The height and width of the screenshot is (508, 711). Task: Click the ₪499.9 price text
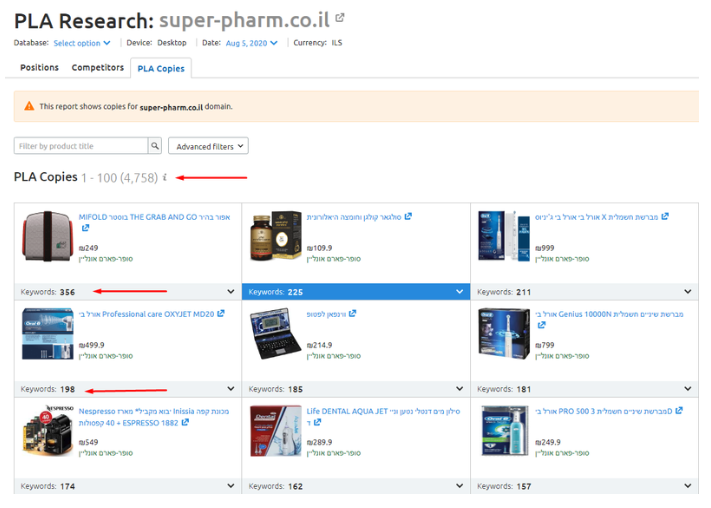(92, 345)
